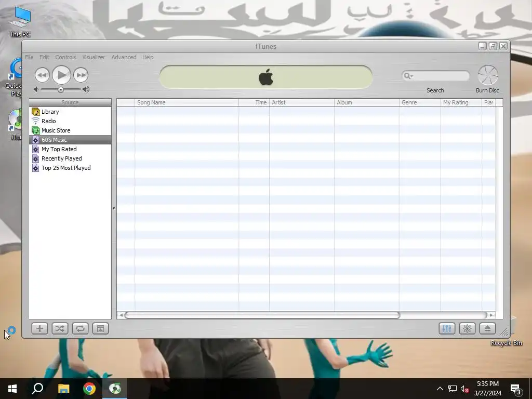This screenshot has width=532, height=399.
Task: Show hidden system tray icons
Action: coord(440,389)
